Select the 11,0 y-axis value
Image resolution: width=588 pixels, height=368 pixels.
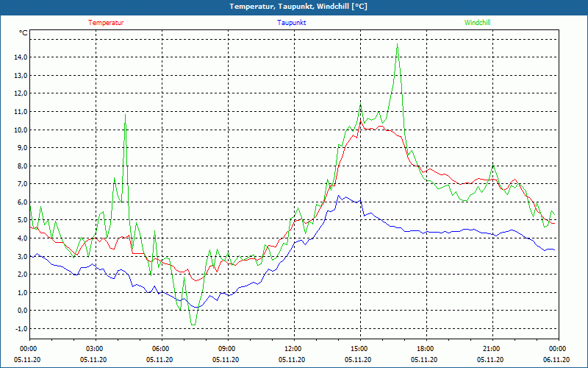(21, 112)
